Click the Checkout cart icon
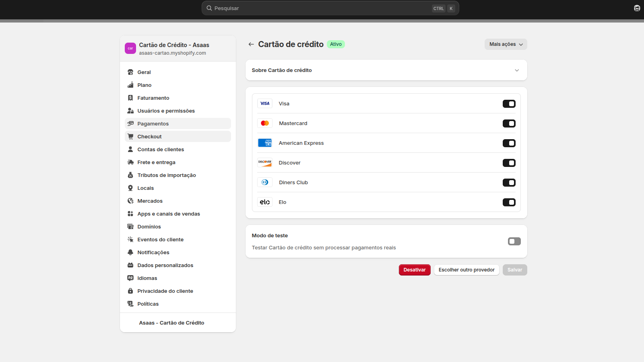This screenshot has height=362, width=644. tap(130, 136)
